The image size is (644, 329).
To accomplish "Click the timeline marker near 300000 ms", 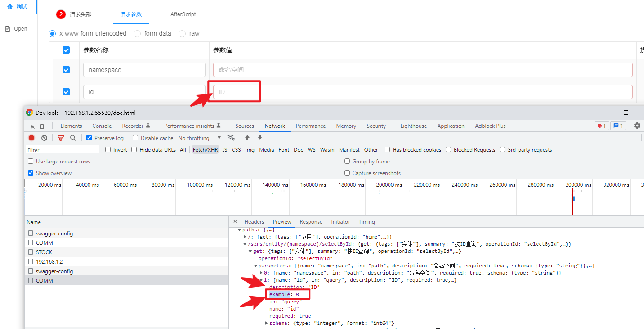I will click(573, 198).
